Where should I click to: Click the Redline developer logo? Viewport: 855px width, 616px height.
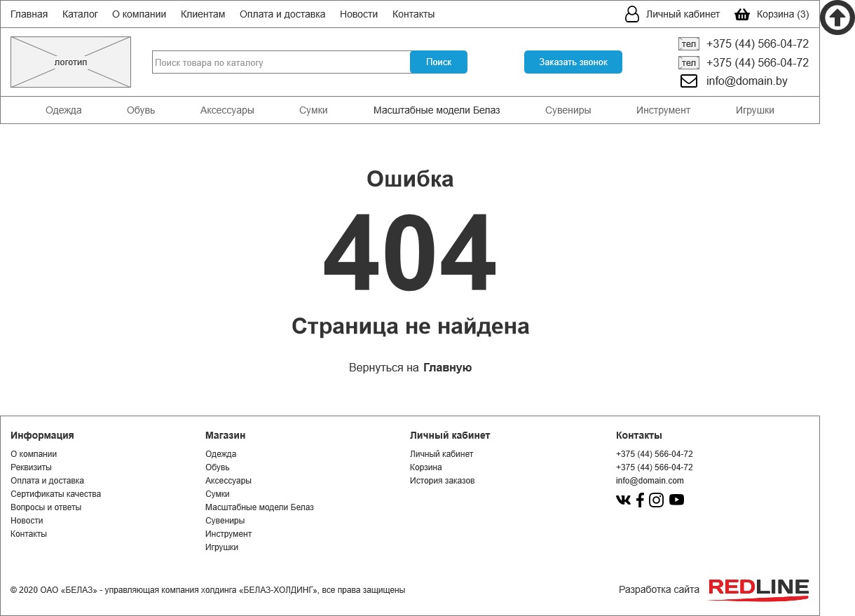point(758,589)
